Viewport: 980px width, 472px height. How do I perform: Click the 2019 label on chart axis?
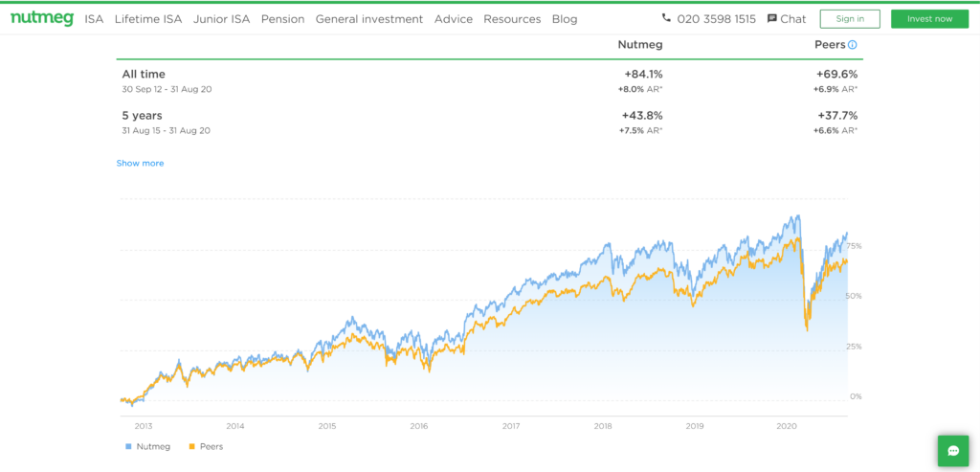click(695, 426)
